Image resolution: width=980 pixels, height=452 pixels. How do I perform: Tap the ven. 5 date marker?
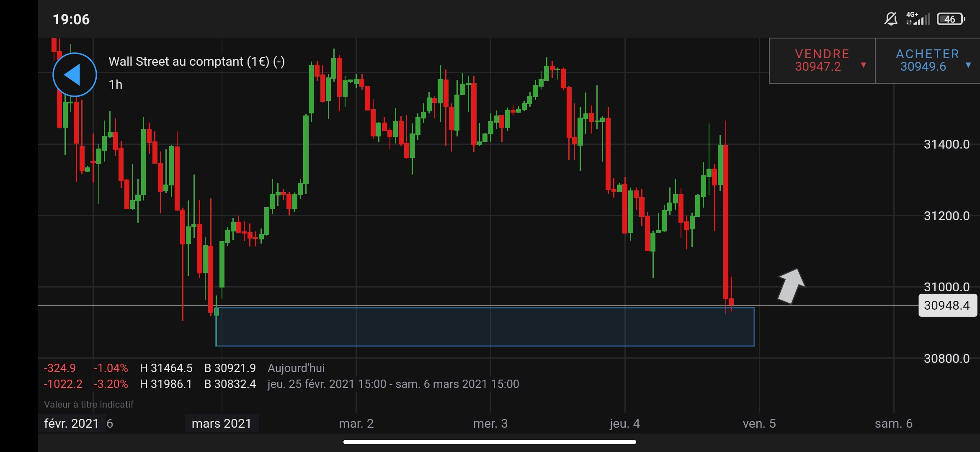[759, 424]
